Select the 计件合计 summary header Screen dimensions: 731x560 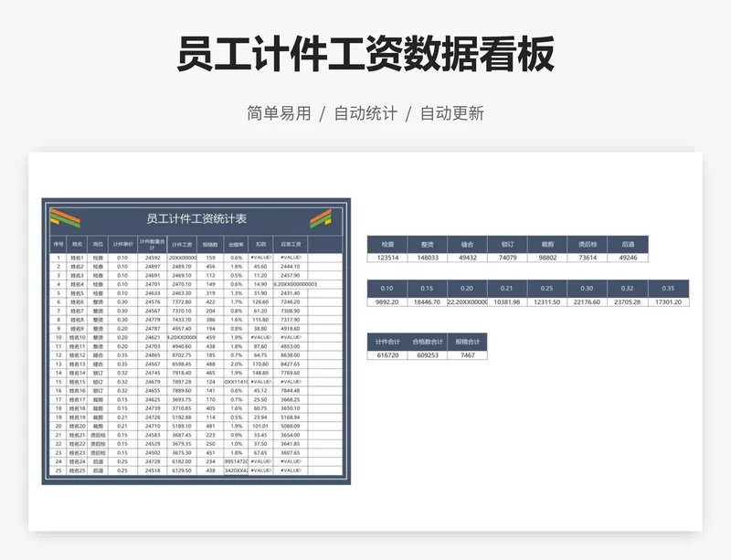[x=387, y=342]
